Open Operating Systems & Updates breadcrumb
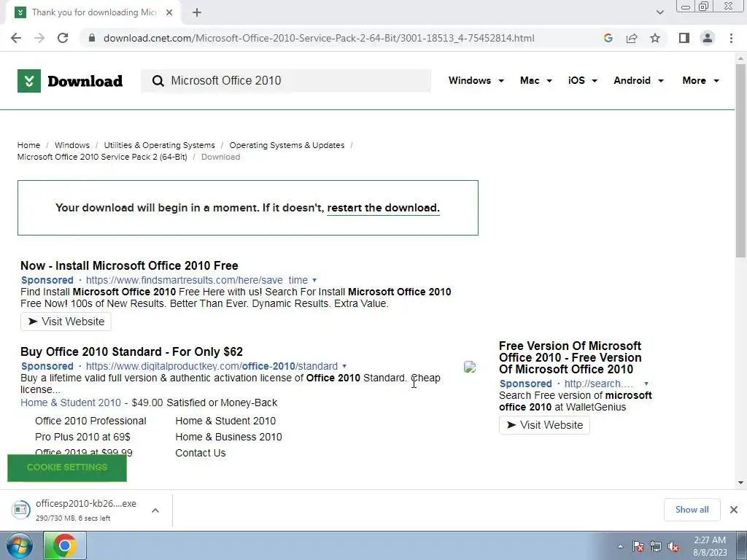 (x=287, y=145)
